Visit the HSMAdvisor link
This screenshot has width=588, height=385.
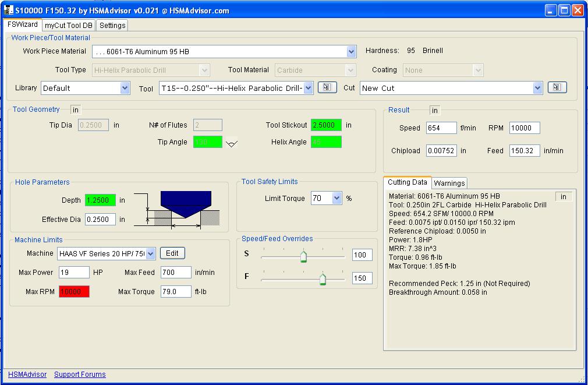click(27, 375)
